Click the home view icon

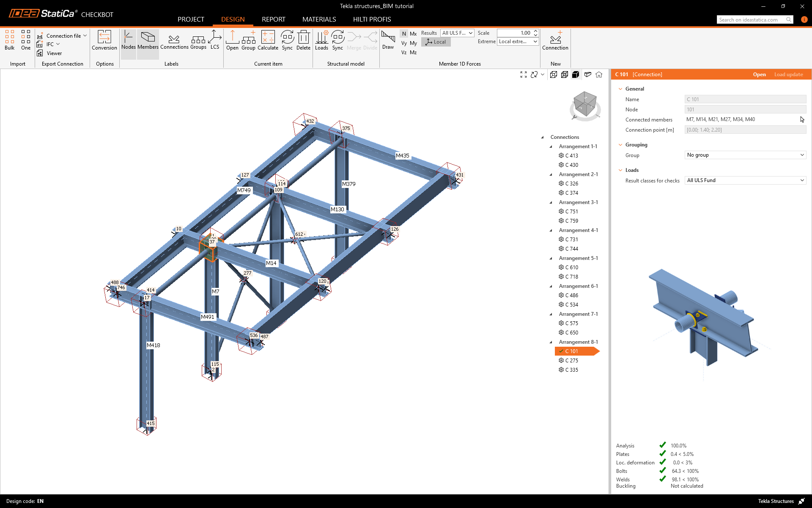599,75
